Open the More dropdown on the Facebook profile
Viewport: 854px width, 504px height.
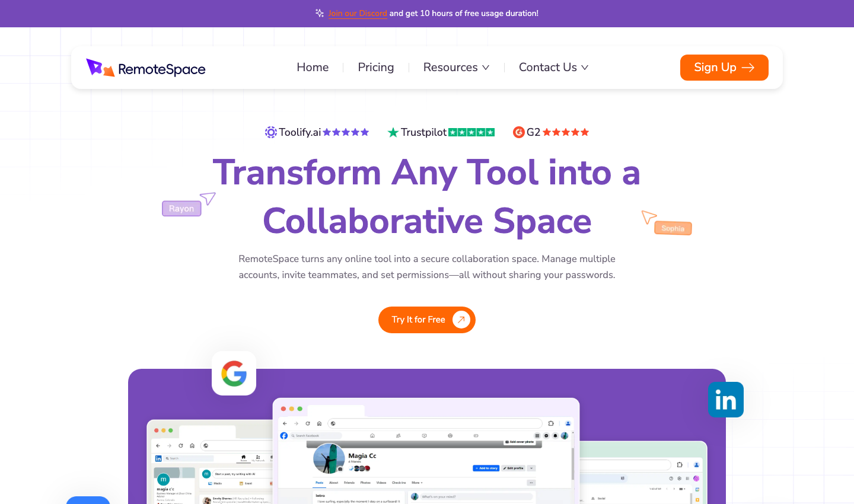(417, 483)
